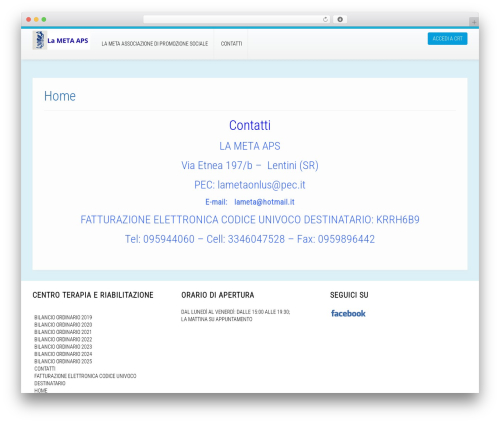Click the La META APS logo
The height and width of the screenshot is (423, 500).
pos(61,40)
